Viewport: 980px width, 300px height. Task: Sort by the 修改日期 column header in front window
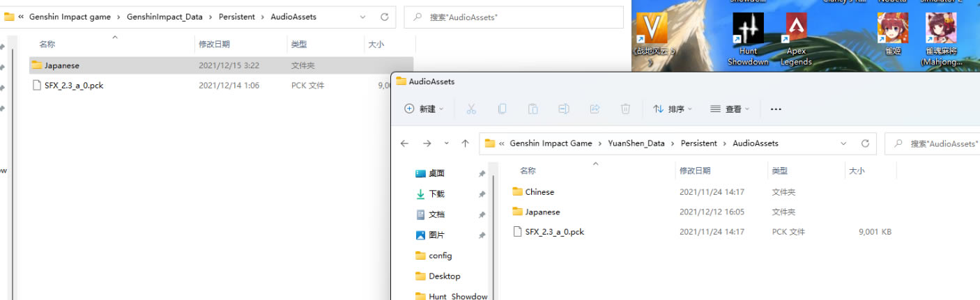point(695,171)
